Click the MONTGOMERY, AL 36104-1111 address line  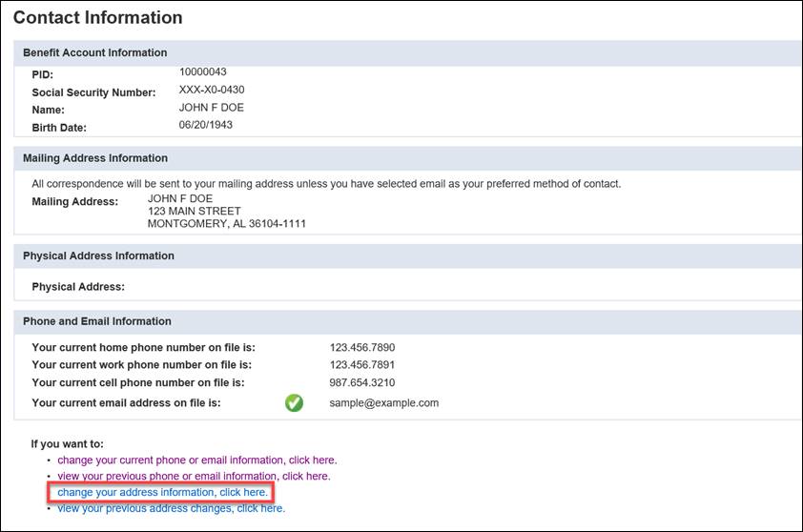point(227,224)
